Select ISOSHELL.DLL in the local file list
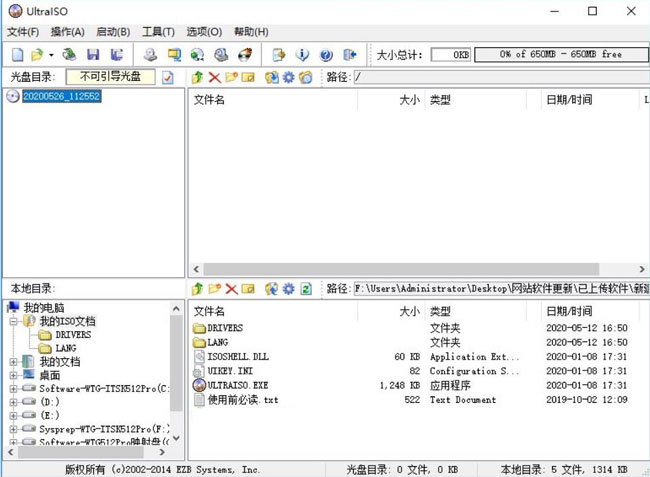650x477 pixels. coord(238,357)
